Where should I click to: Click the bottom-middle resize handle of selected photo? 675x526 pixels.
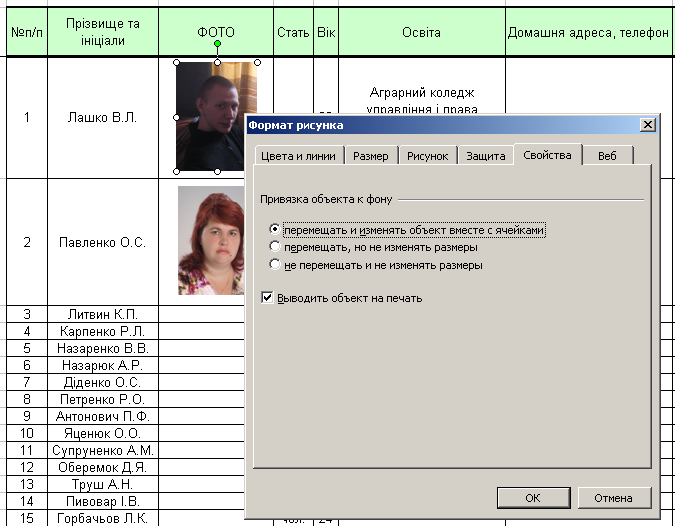coord(217,171)
